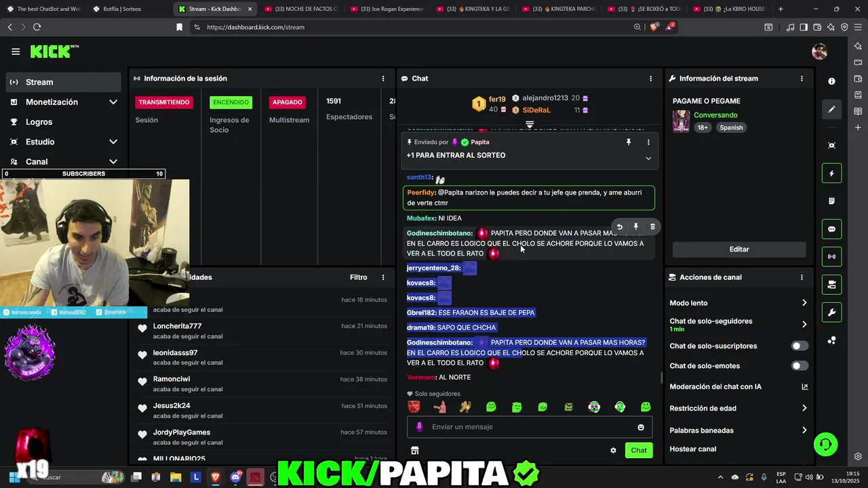Click the broadcast signal icon in sidebar

click(831, 257)
